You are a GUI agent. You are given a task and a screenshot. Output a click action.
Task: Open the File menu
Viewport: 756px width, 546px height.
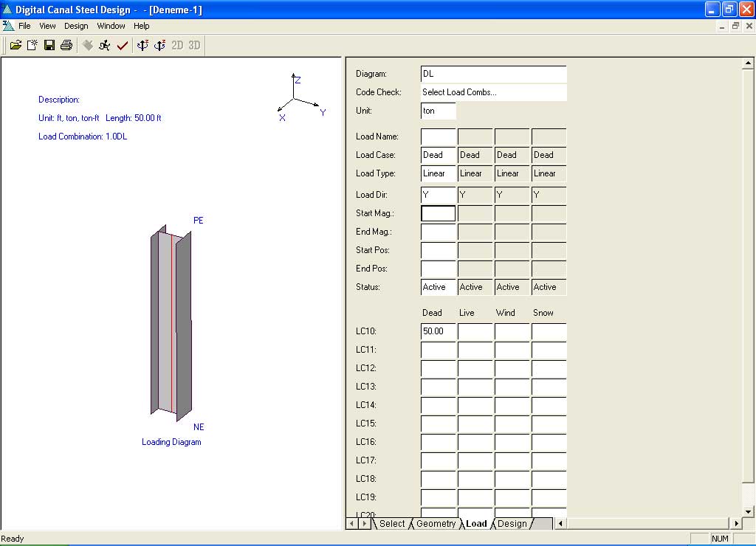click(24, 26)
